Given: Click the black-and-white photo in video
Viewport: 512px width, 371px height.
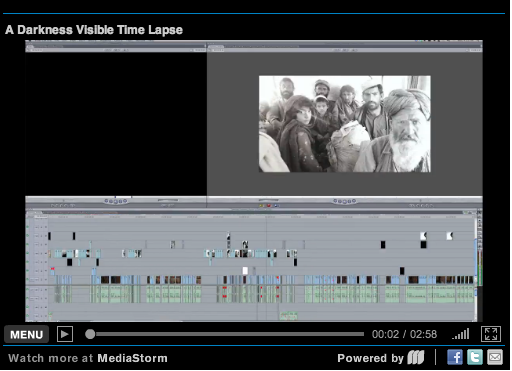Looking at the screenshot, I should point(345,124).
